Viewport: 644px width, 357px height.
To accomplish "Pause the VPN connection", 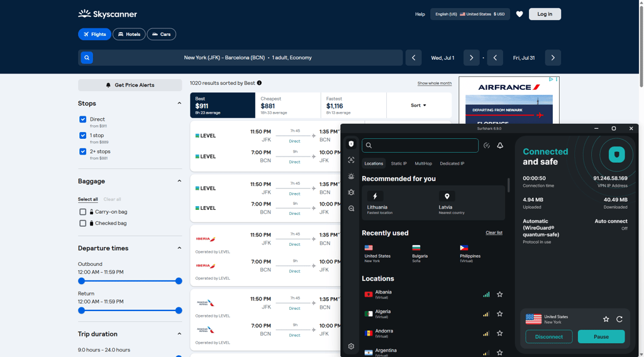I will [601, 336].
